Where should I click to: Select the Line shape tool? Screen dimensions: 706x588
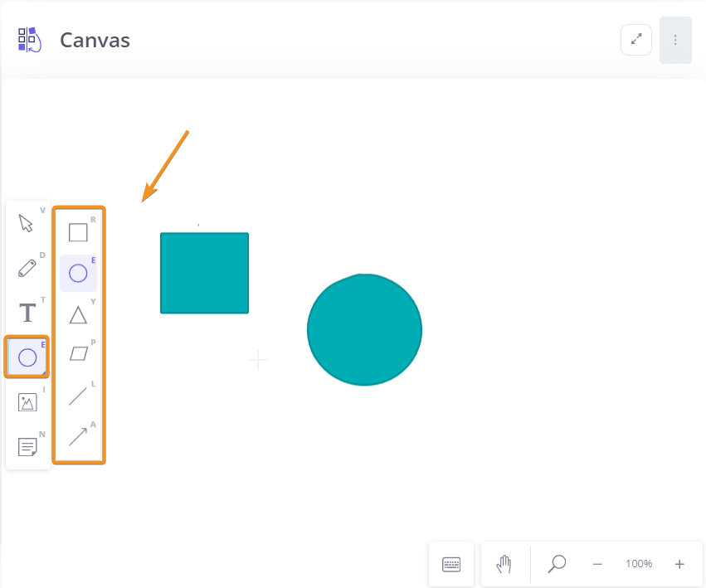pyautogui.click(x=78, y=396)
